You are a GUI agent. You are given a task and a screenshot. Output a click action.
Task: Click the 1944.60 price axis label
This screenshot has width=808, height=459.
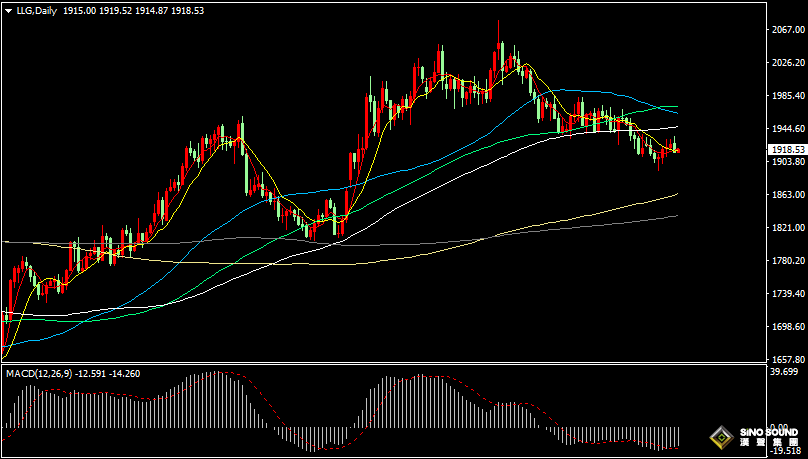pyautogui.click(x=786, y=129)
